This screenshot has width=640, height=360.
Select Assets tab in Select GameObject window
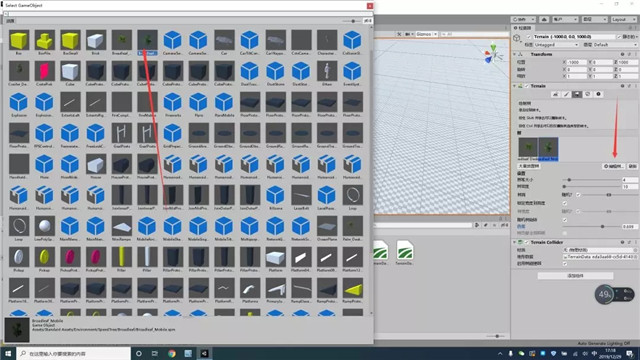pyautogui.click(x=10, y=20)
